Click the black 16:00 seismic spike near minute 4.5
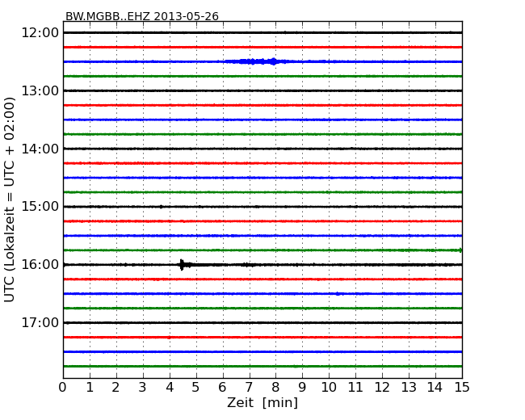Image resolution: width=525 pixels, height=420 pixels. (x=183, y=265)
